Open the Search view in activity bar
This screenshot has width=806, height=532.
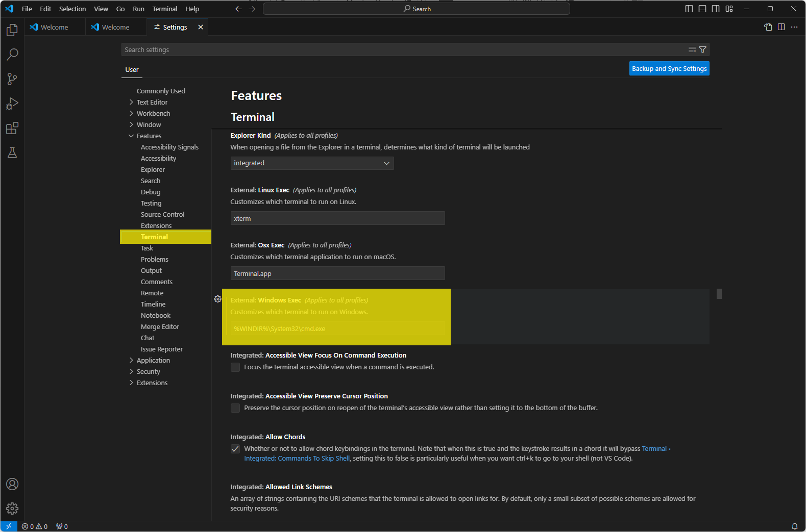(12, 55)
